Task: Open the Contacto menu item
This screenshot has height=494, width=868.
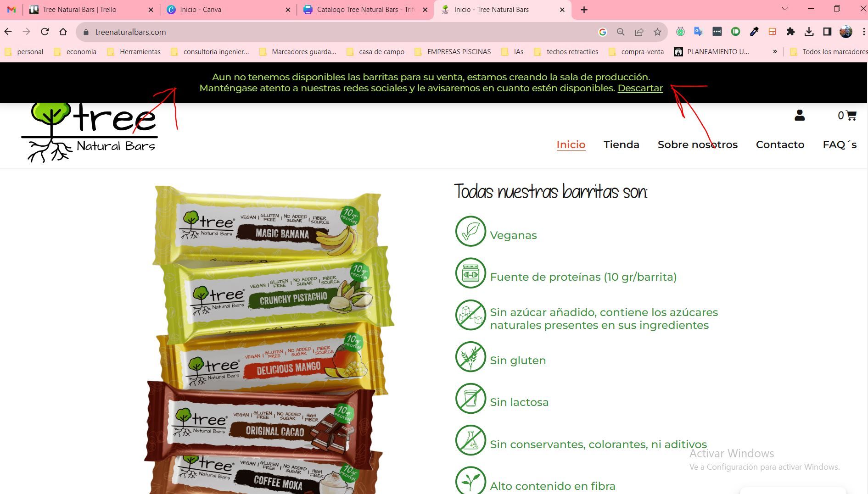Action: (780, 144)
